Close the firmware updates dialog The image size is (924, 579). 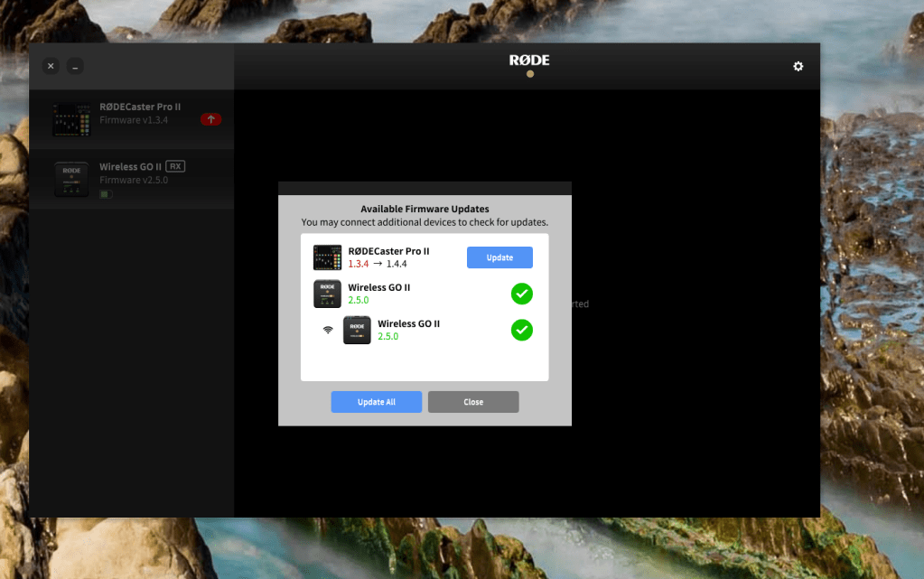pos(473,402)
